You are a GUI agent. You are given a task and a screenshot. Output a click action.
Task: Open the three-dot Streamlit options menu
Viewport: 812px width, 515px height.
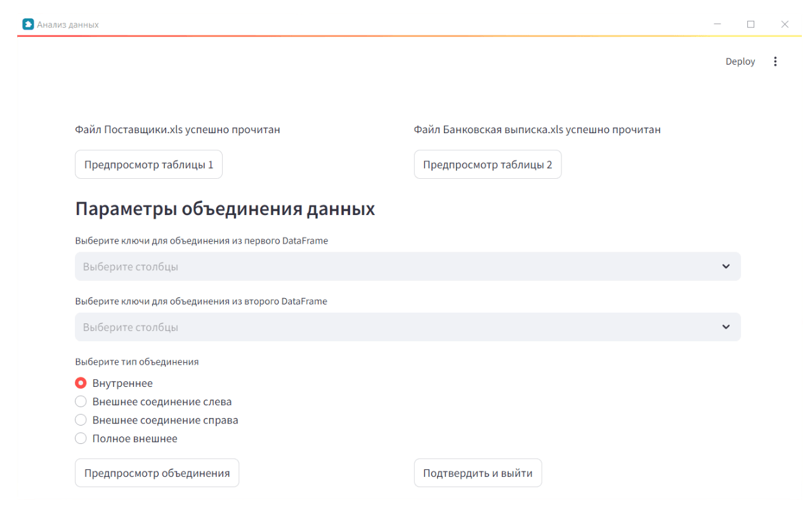tap(775, 61)
